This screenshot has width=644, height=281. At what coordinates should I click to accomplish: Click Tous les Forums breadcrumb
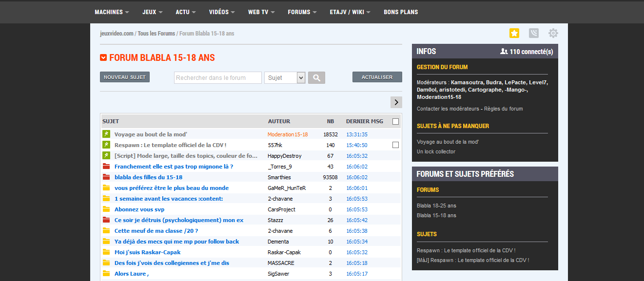(x=156, y=34)
